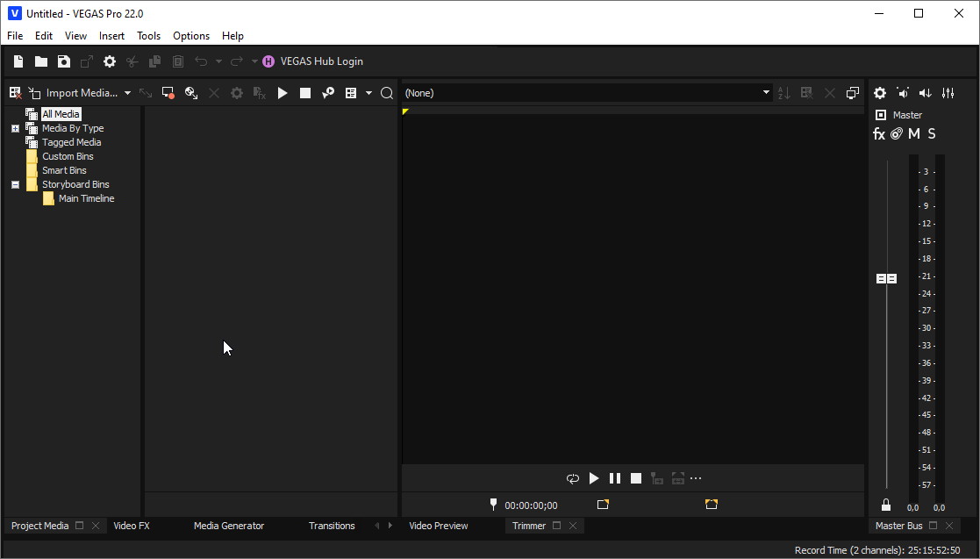The image size is (980, 559).
Task: Set the Trimmer in point icon
Action: tap(603, 505)
